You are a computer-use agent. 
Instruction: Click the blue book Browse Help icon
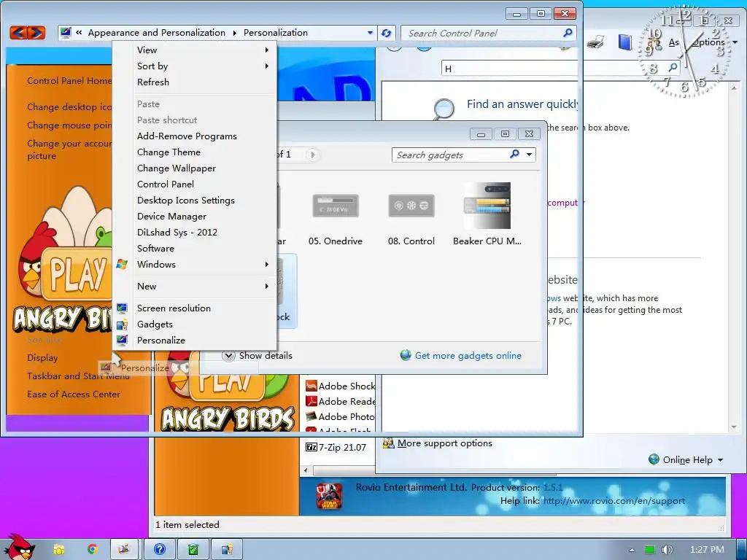click(624, 42)
